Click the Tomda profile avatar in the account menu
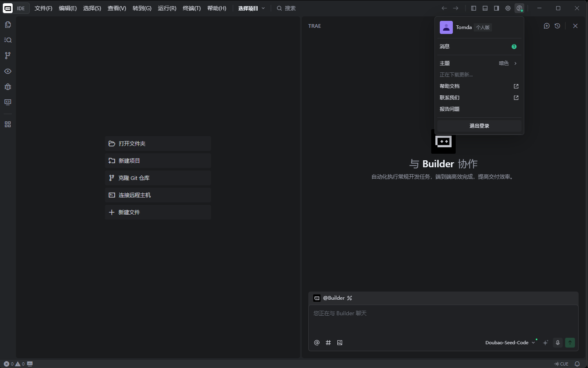588x368 pixels. point(446,27)
